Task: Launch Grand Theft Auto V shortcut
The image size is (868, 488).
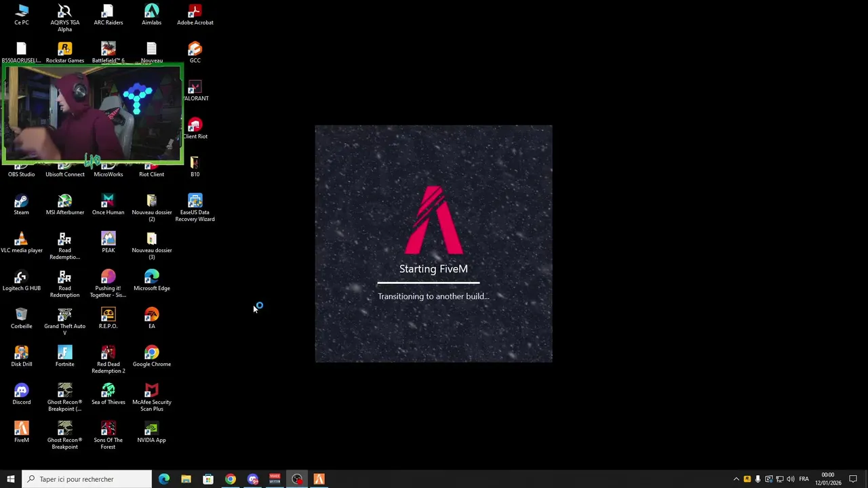Action: [x=65, y=322]
